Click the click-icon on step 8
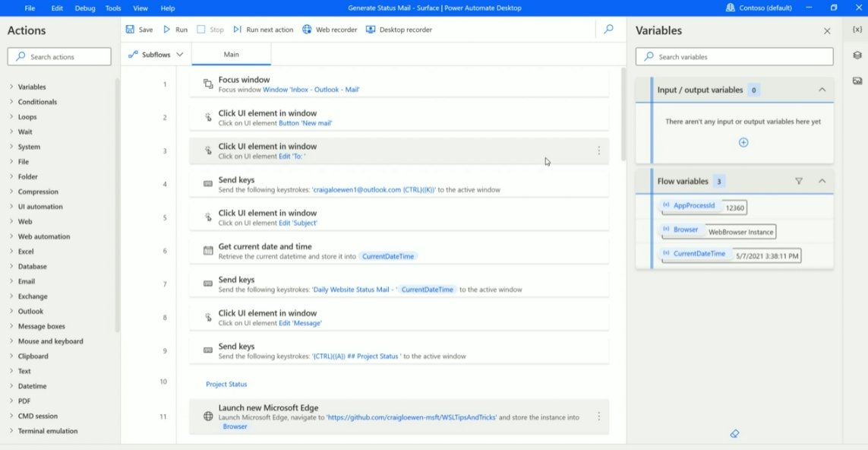The height and width of the screenshot is (450, 868). (x=208, y=317)
